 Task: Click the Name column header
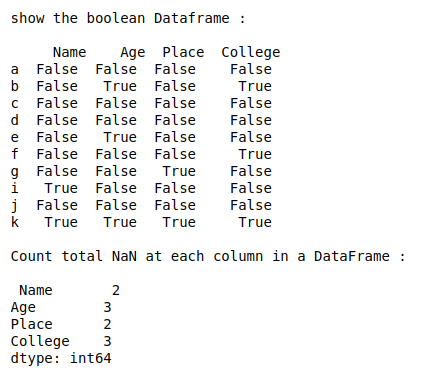[69, 52]
